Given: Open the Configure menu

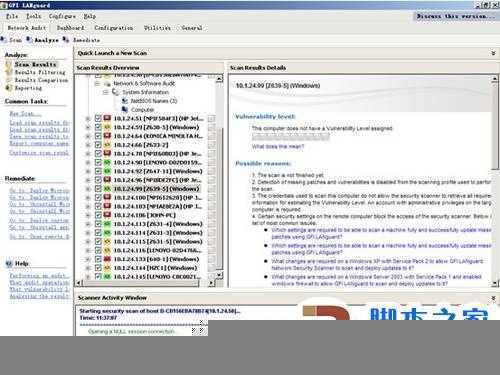Looking at the screenshot, I should (x=62, y=16).
